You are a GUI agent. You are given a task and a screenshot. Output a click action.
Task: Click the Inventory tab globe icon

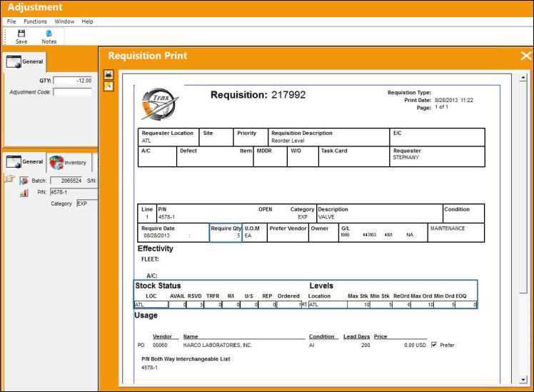[56, 162]
